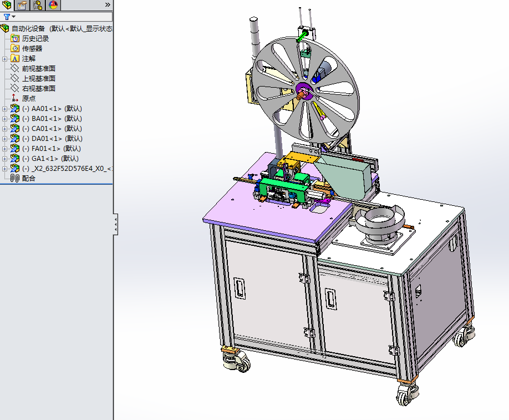
Task: Click the green fixture block in model
Action: [x=285, y=189]
